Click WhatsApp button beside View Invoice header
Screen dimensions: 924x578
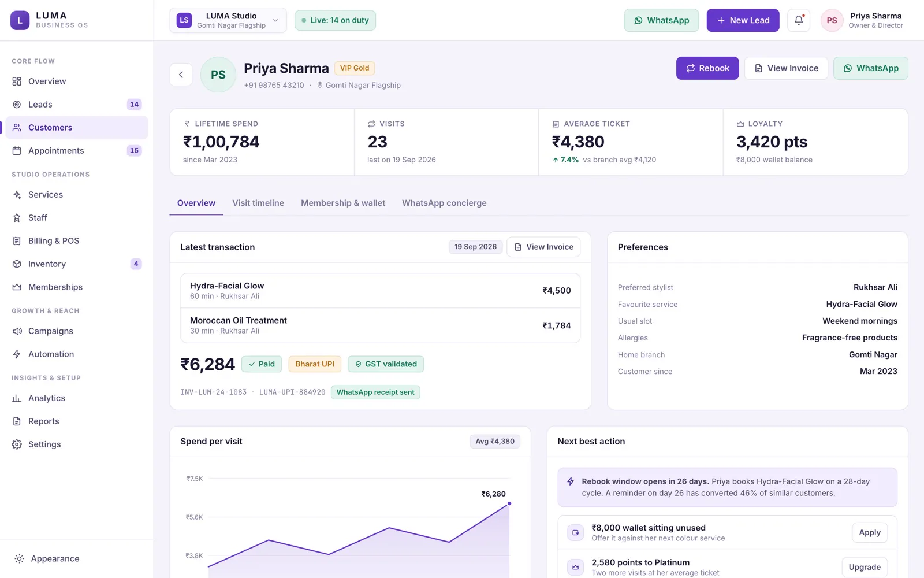pyautogui.click(x=870, y=68)
